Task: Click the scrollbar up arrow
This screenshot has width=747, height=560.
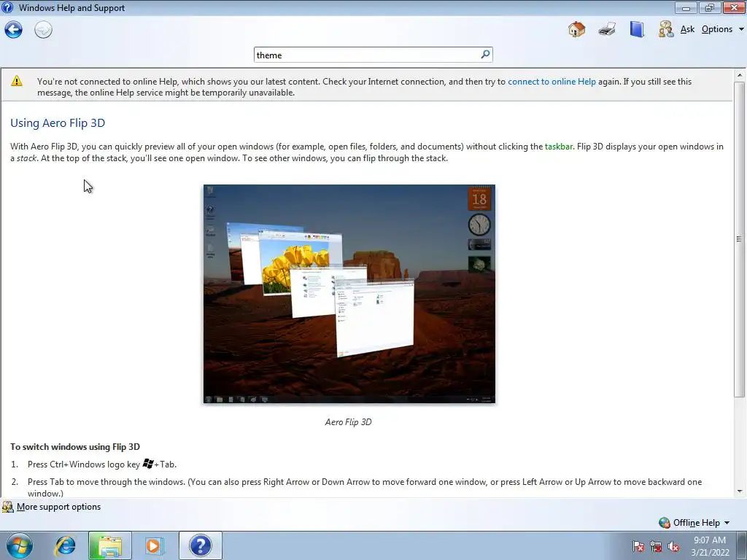Action: click(740, 75)
